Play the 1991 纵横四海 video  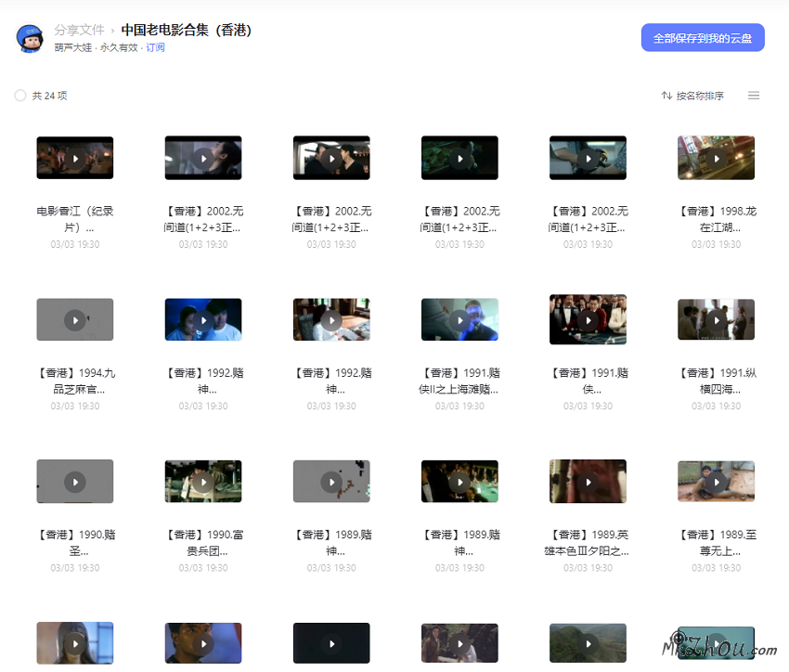click(716, 319)
